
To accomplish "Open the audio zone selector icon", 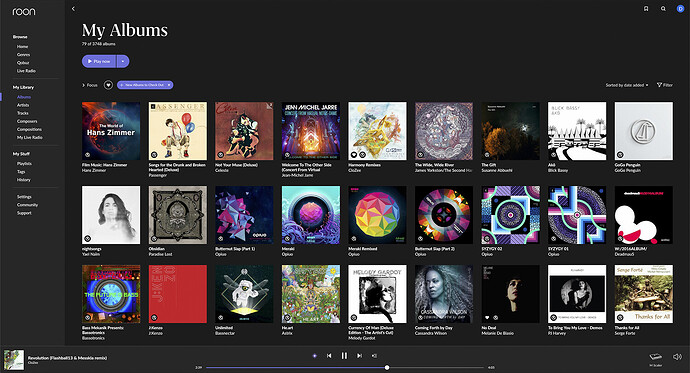I will tap(656, 357).
